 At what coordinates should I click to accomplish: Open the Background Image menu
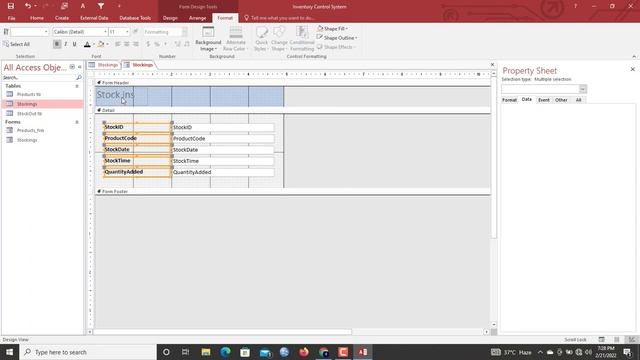click(x=208, y=39)
